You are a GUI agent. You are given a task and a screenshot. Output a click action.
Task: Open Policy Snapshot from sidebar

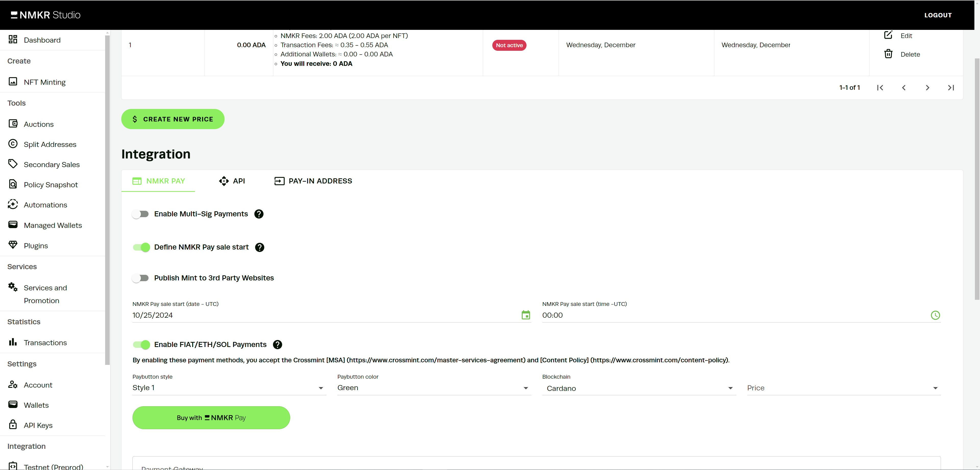tap(51, 184)
